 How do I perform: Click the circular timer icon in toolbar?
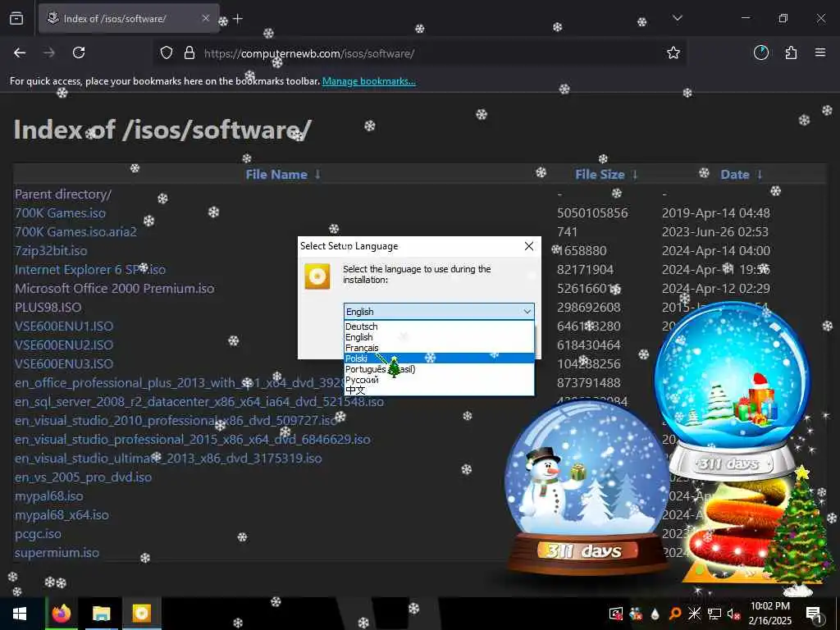point(761,52)
